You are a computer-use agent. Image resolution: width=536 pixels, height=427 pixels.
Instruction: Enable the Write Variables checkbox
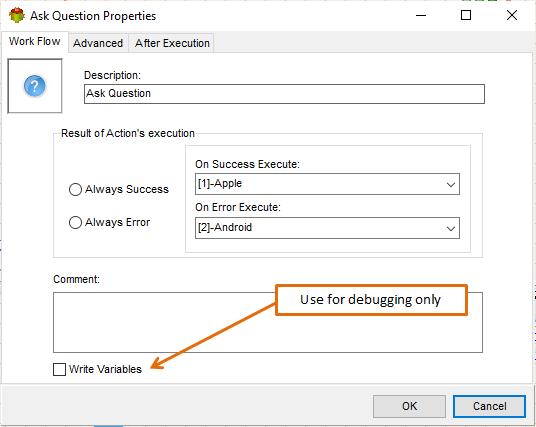(x=59, y=369)
